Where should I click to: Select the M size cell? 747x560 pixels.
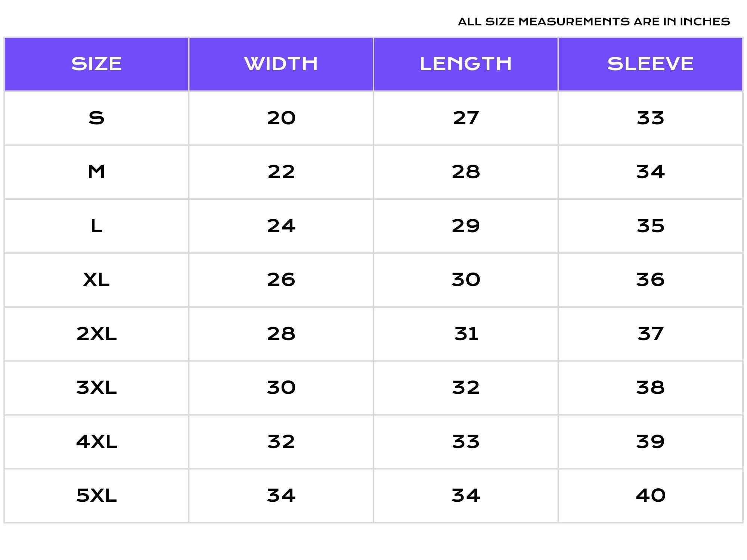(96, 172)
